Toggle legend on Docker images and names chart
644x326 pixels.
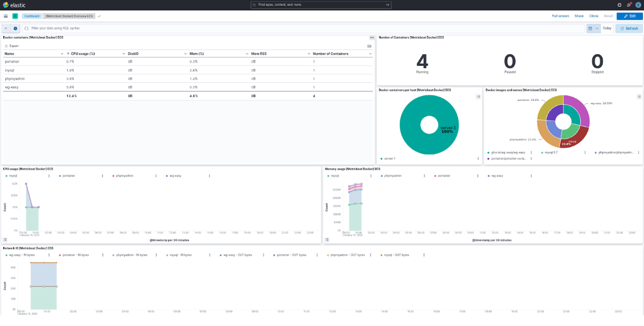(x=638, y=97)
